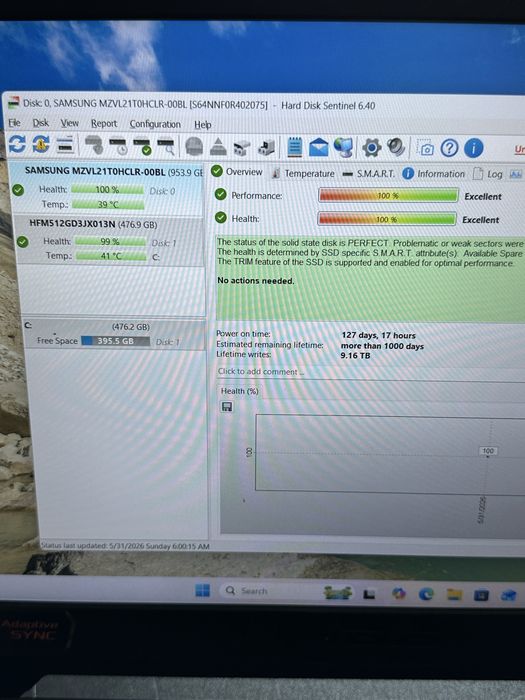Click the gray dome-shaped toolbar icon
This screenshot has width=525, height=700.
point(194,147)
